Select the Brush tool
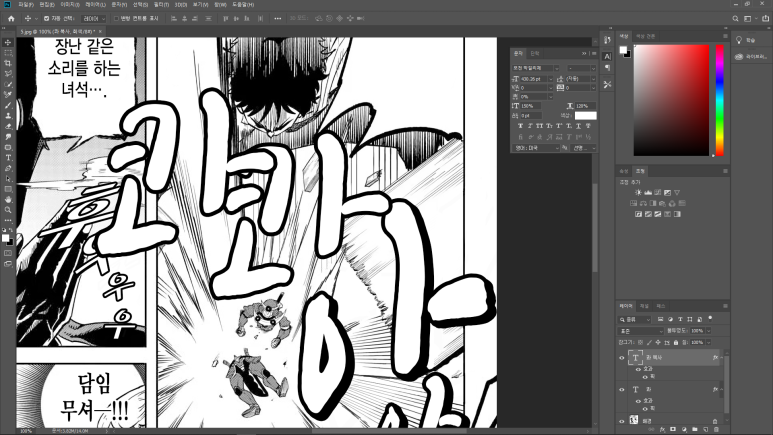Screen dimensions: 773x435 pos(8,105)
